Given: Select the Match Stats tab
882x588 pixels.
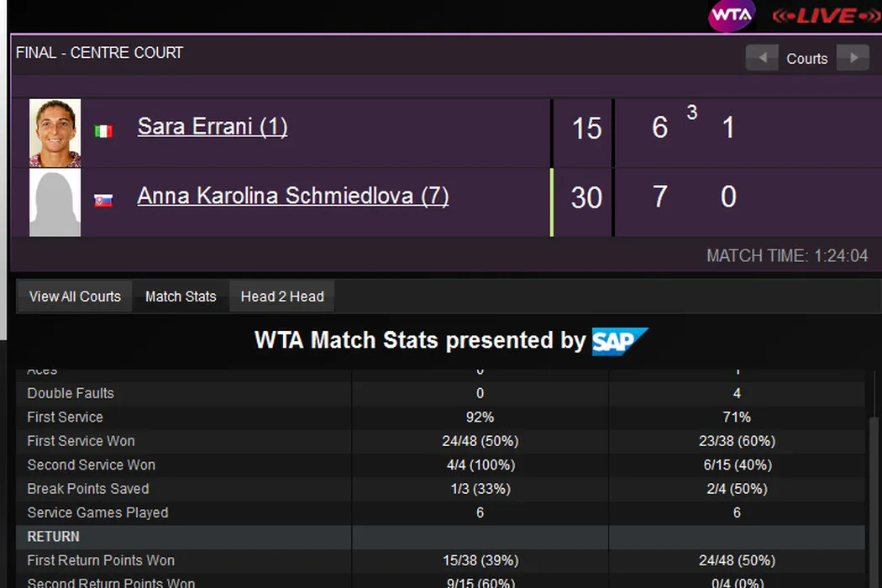Looking at the screenshot, I should (x=181, y=297).
